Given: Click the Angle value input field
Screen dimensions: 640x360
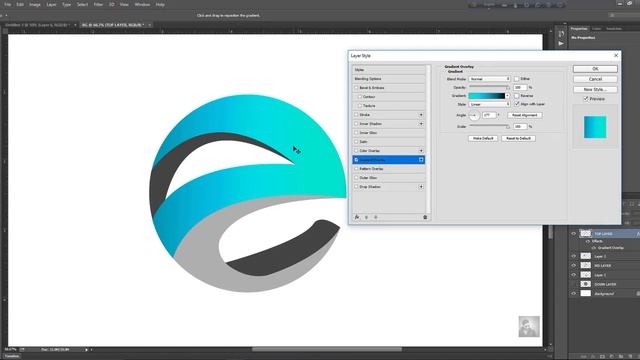Looking at the screenshot, I should click(x=489, y=115).
